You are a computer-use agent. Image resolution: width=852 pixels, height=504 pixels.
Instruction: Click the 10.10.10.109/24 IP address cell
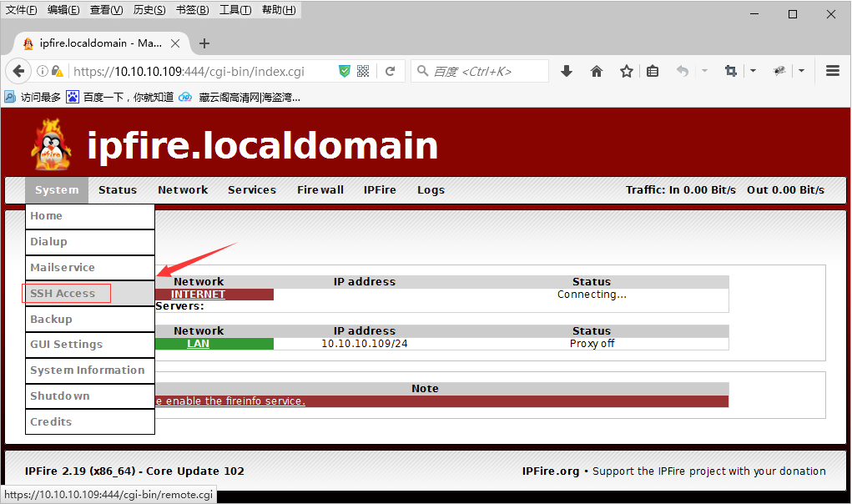click(365, 344)
